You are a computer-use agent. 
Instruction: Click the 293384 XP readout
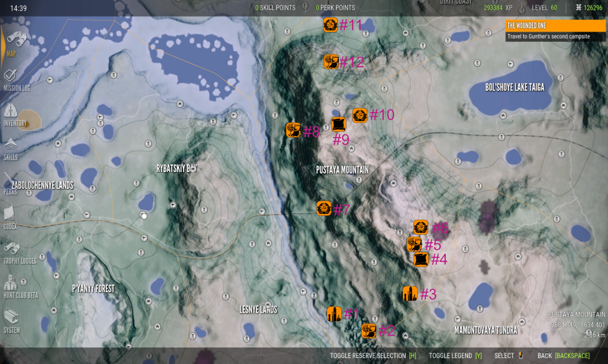(499, 8)
